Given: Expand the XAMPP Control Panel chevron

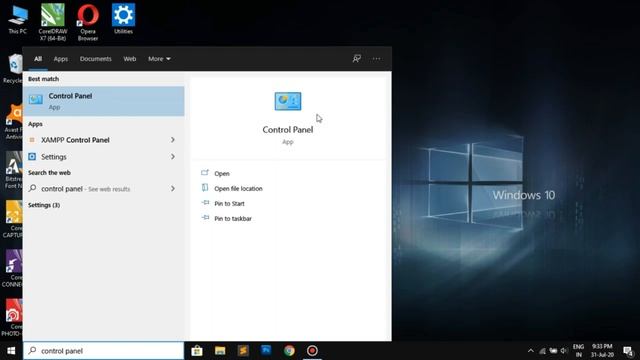Looking at the screenshot, I should [x=173, y=140].
